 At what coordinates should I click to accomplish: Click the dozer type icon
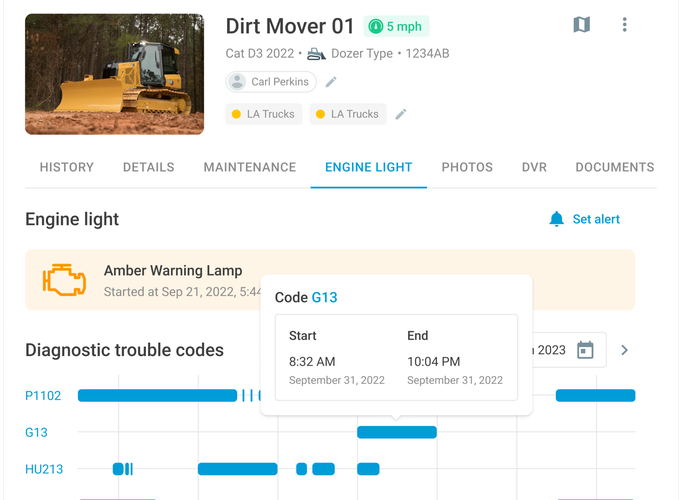(316, 54)
